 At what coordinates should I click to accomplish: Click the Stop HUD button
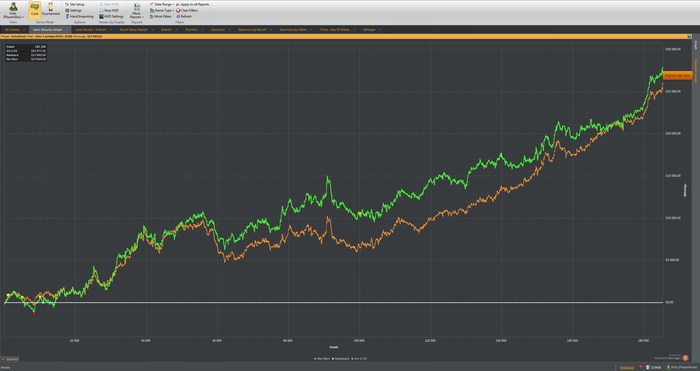click(109, 10)
